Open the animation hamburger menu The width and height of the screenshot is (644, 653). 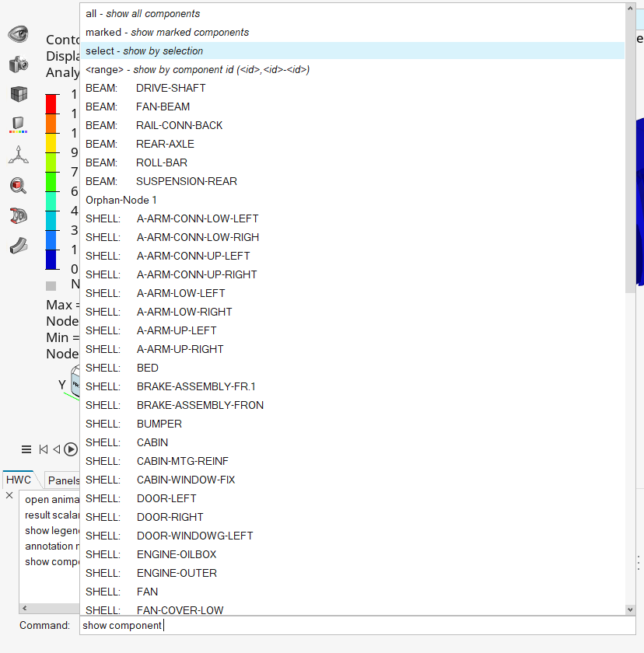tap(26, 449)
